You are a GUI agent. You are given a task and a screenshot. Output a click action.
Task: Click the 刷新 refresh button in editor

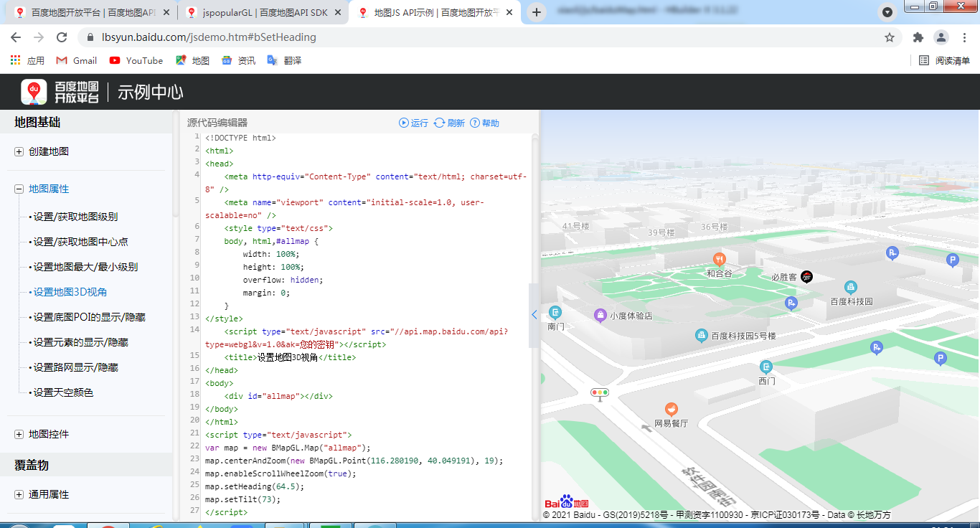[449, 123]
